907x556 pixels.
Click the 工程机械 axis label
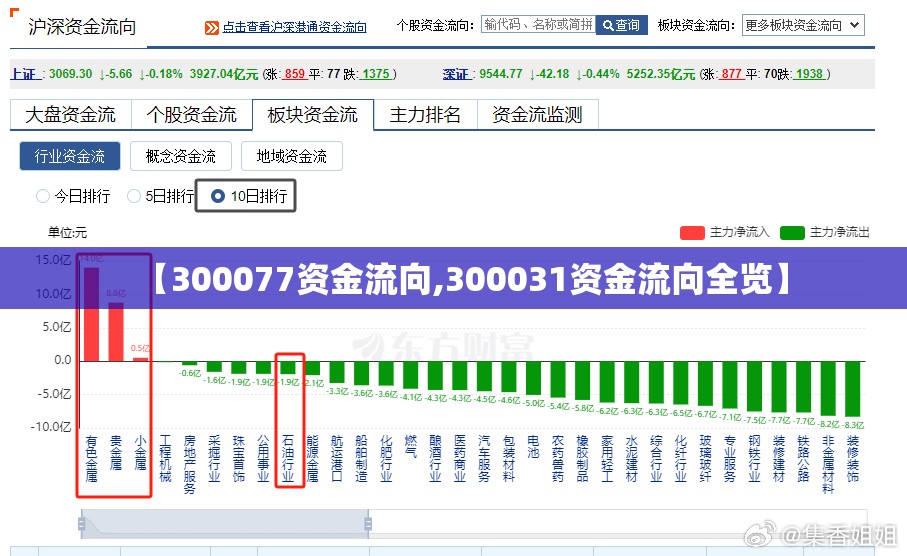(x=165, y=459)
